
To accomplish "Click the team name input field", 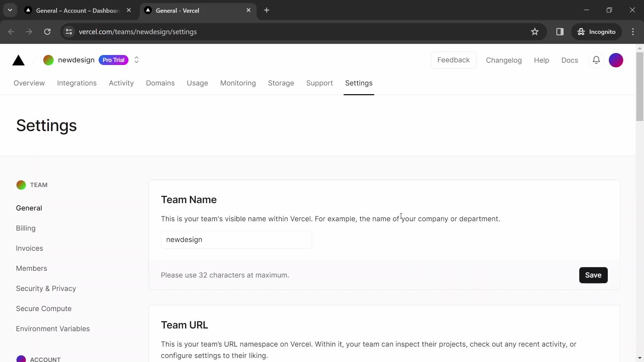I will coord(236,240).
